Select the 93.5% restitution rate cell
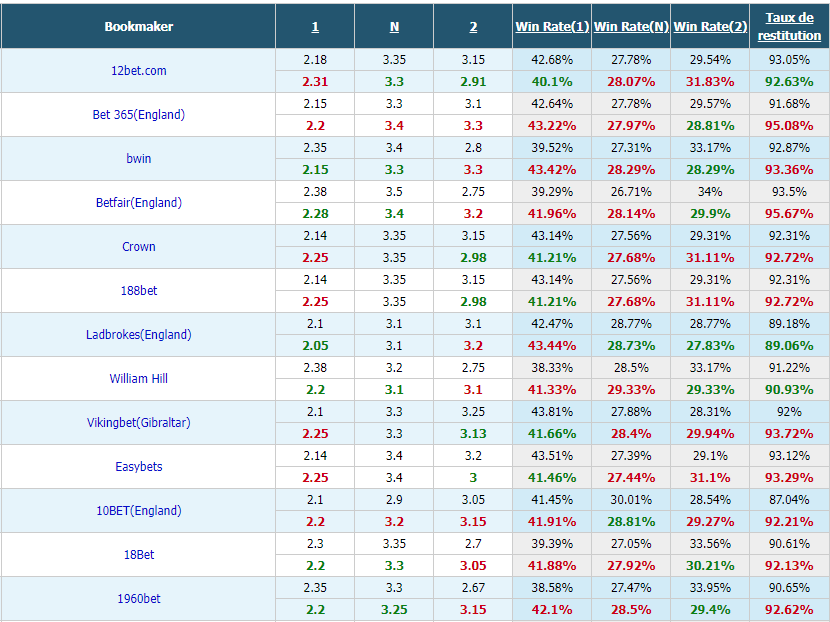 click(x=789, y=191)
